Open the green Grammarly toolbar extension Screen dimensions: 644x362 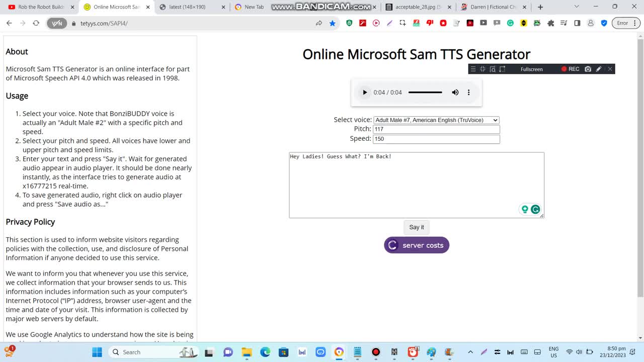pyautogui.click(x=510, y=23)
